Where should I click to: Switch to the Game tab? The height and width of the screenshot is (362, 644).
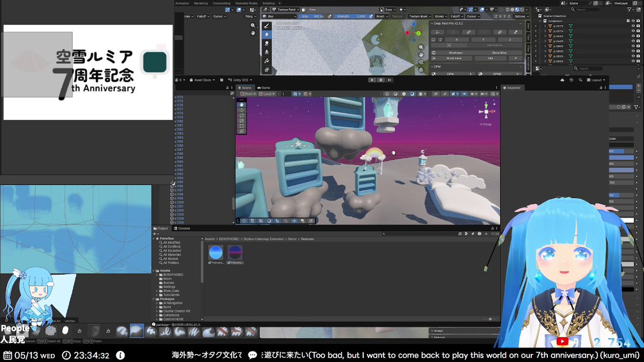264,87
